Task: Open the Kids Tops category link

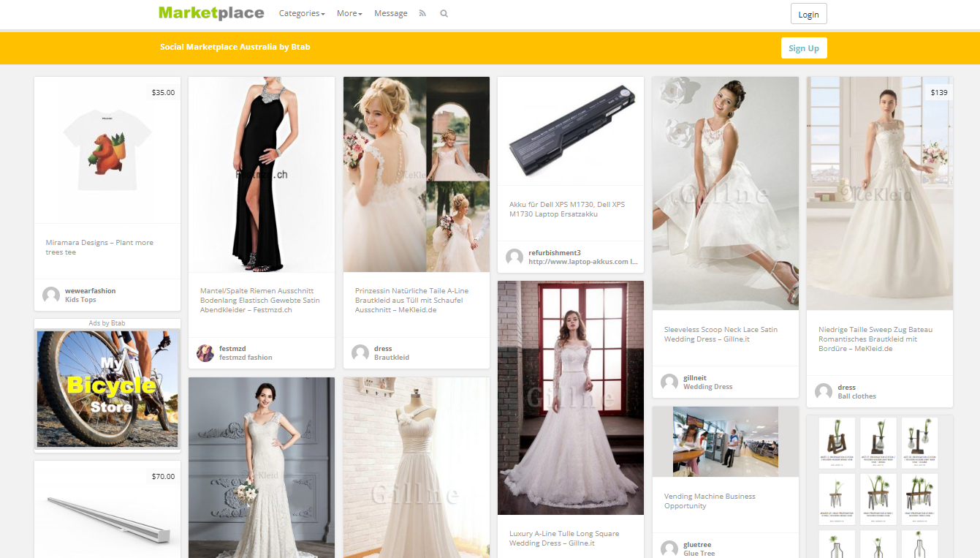Action: (x=80, y=300)
